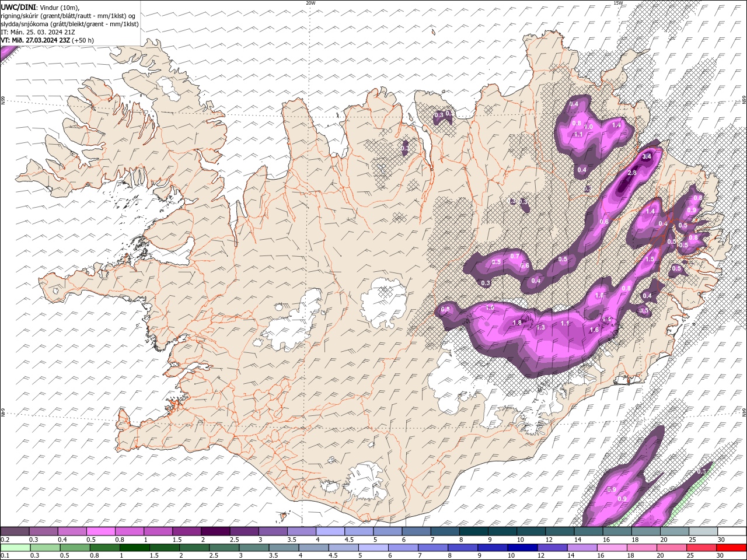Select lower legend bright red swatch starting at 30

pos(731,548)
